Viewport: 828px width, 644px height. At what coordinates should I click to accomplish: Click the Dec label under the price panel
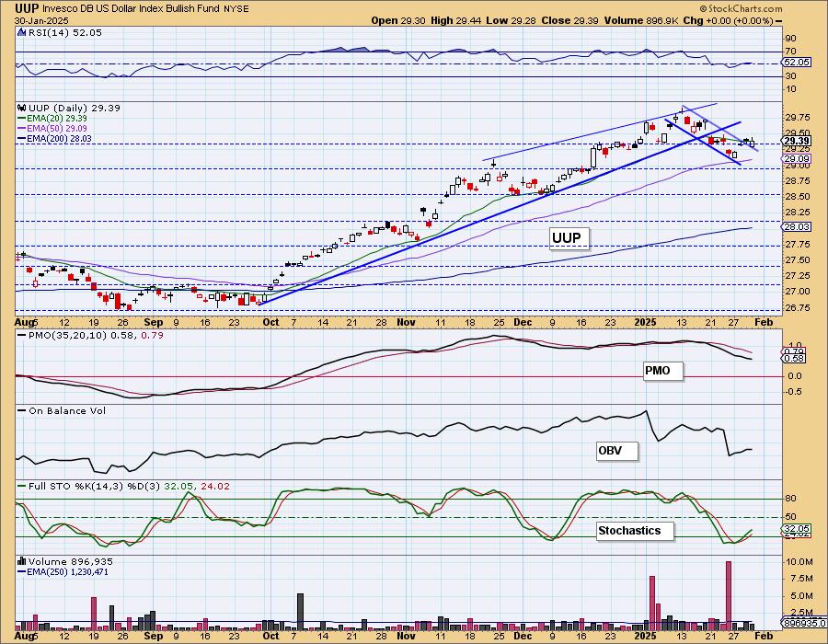tap(523, 322)
